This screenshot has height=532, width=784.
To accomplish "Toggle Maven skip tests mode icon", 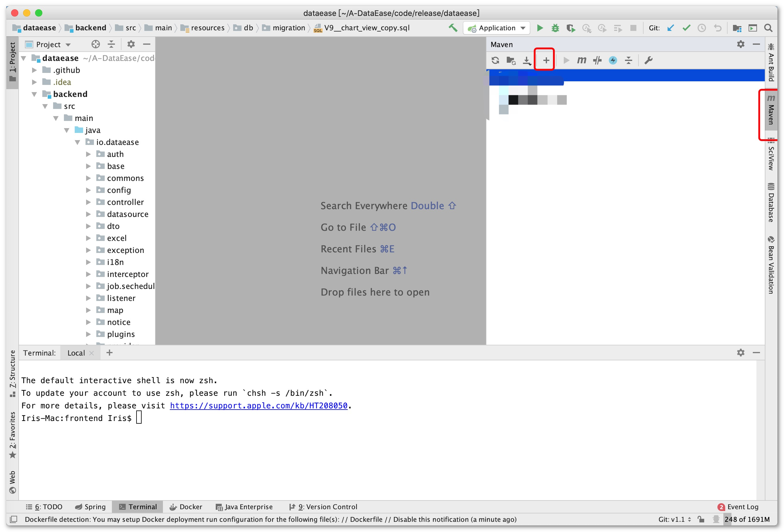I will tap(613, 60).
